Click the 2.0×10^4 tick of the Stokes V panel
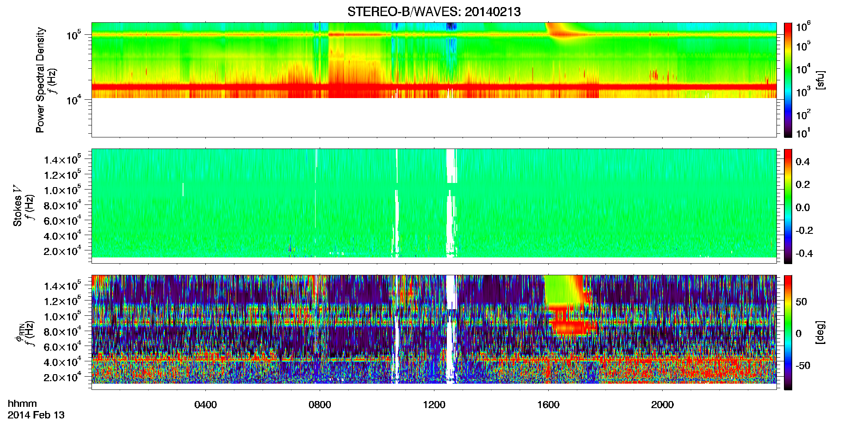This screenshot has height=447, width=868. [x=62, y=251]
